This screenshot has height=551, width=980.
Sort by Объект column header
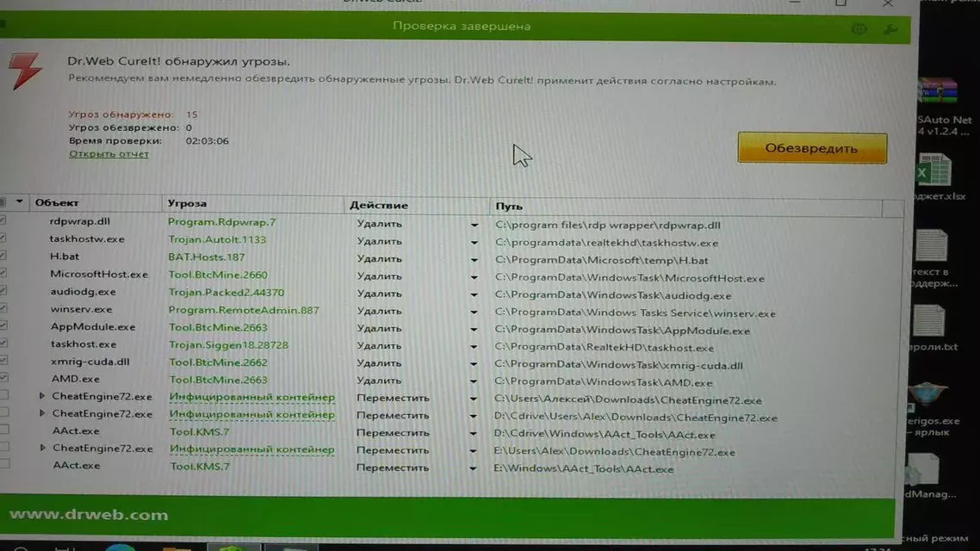pos(95,202)
